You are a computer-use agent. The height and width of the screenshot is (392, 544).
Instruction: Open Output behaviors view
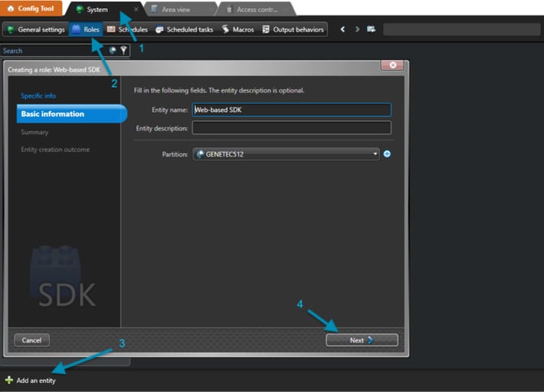coord(293,29)
